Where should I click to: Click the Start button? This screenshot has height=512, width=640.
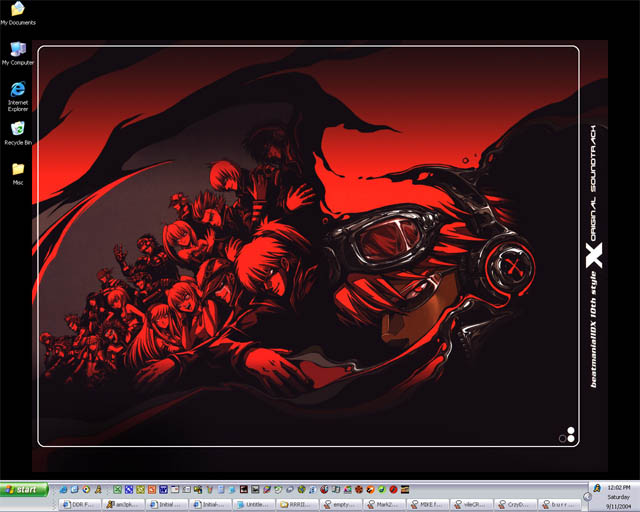pyautogui.click(x=24, y=489)
